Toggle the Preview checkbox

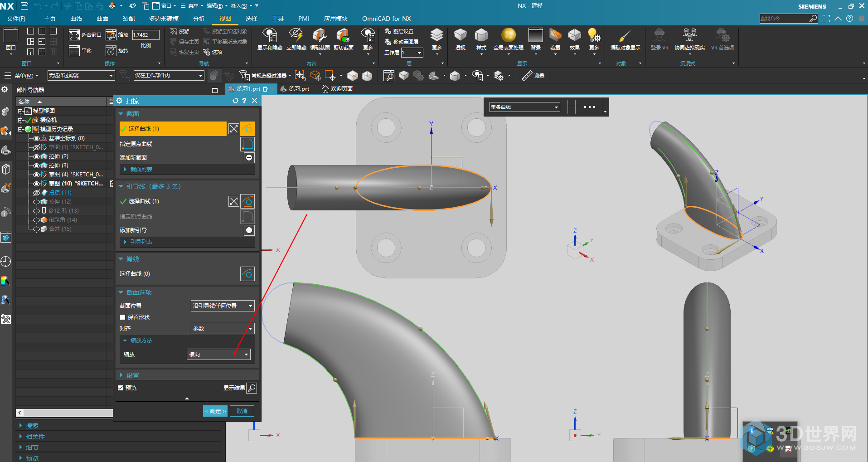(x=121, y=388)
